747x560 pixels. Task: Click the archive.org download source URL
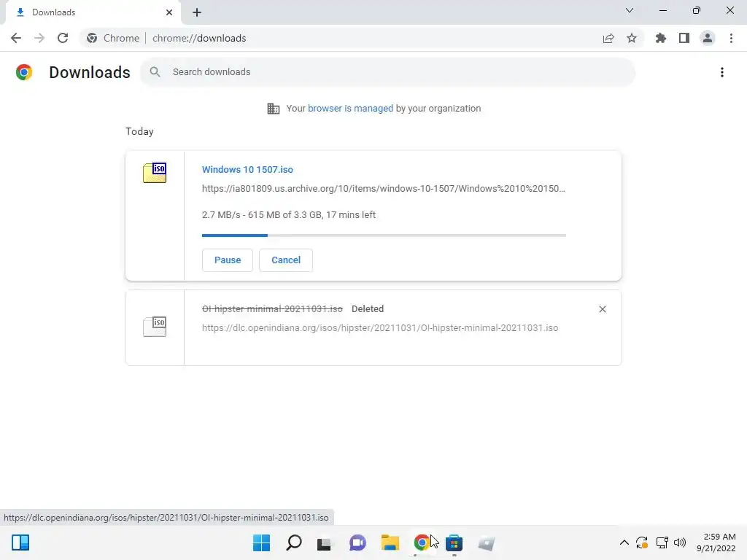pos(384,189)
